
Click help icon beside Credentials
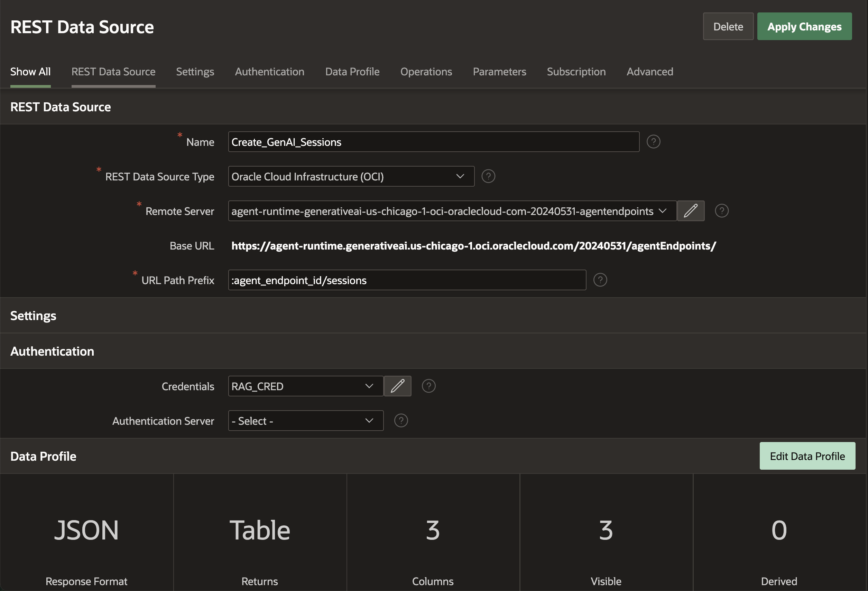tap(428, 386)
